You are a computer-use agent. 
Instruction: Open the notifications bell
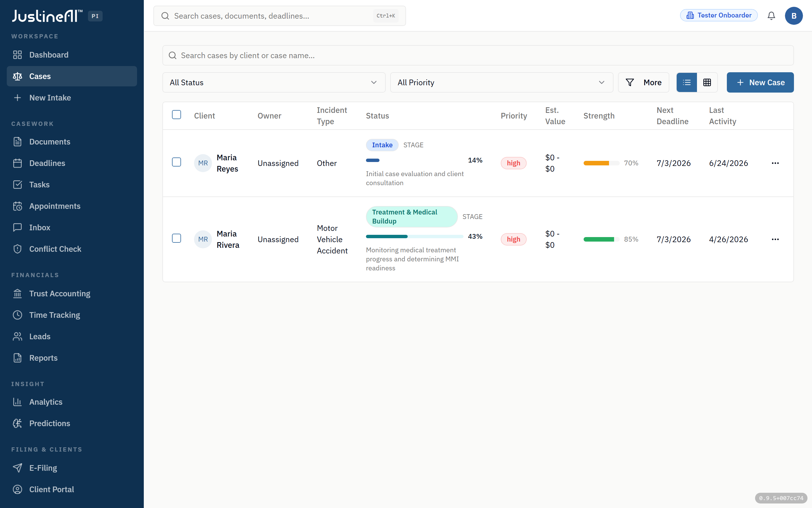coord(771,16)
